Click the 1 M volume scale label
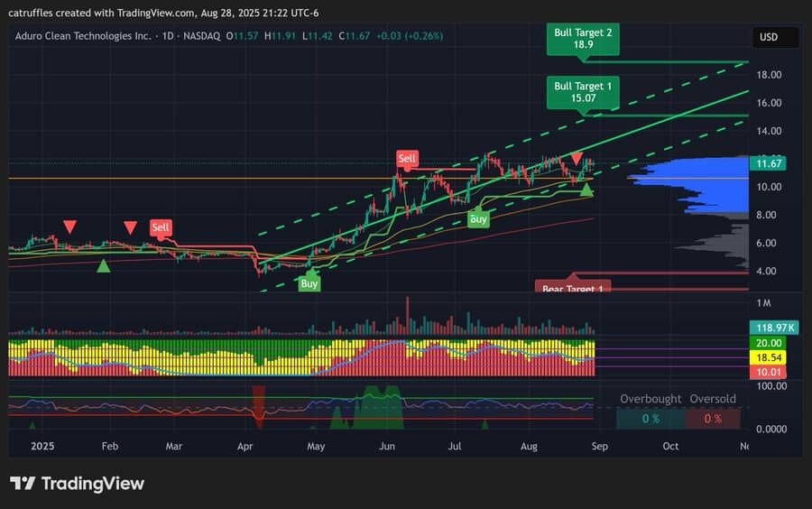The image size is (812, 509). pos(764,303)
